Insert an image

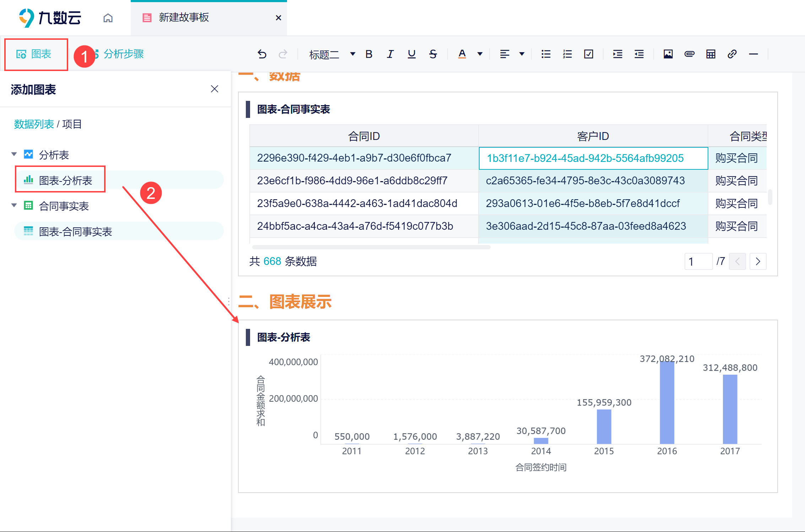(x=668, y=54)
